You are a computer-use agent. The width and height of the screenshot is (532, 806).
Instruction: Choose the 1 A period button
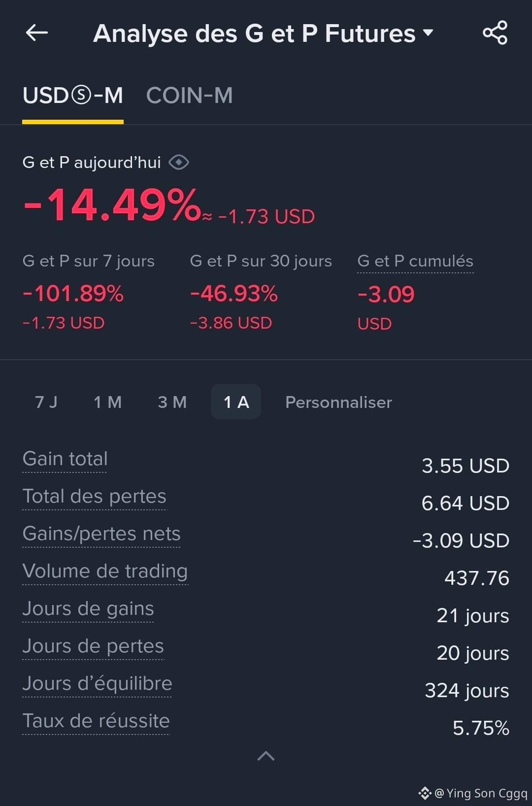(236, 402)
